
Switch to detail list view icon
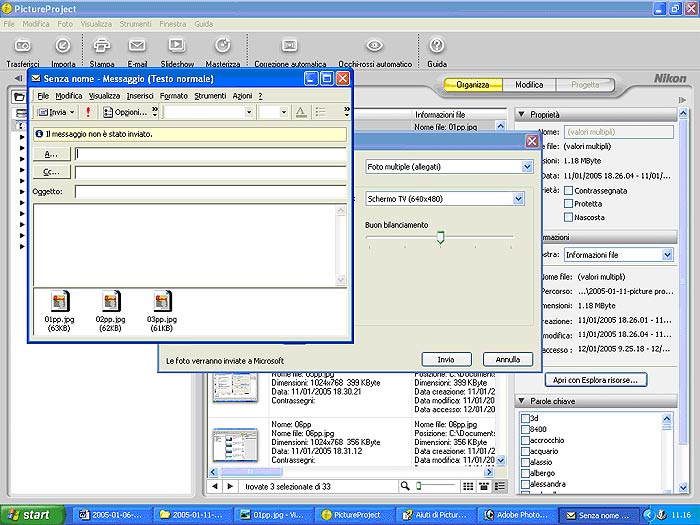(500, 486)
